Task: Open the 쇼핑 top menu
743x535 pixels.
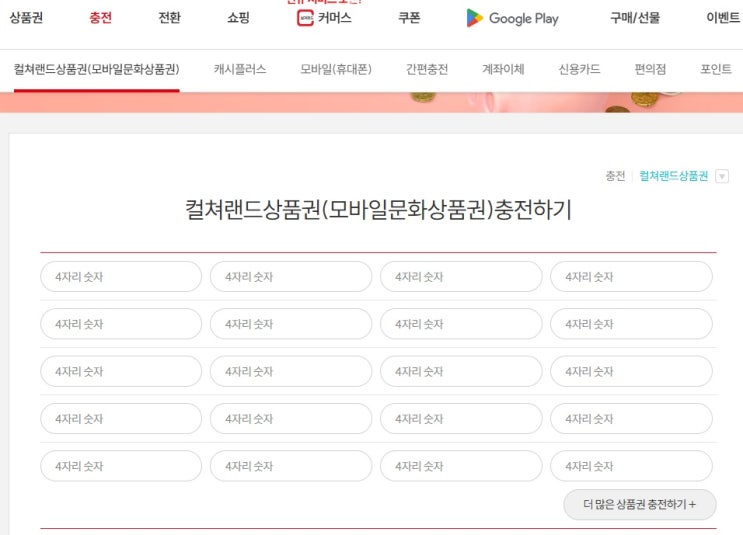Action: click(x=238, y=18)
